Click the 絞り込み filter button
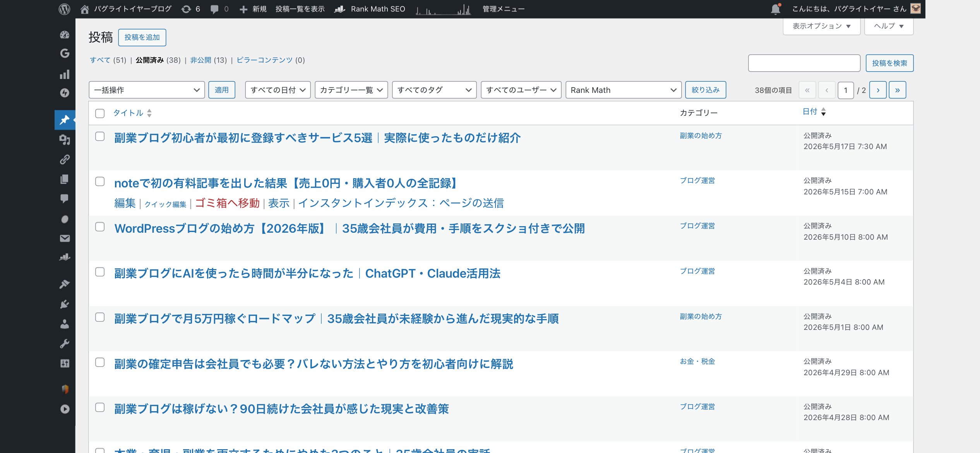Screen dimensions: 980x453 click(706, 90)
